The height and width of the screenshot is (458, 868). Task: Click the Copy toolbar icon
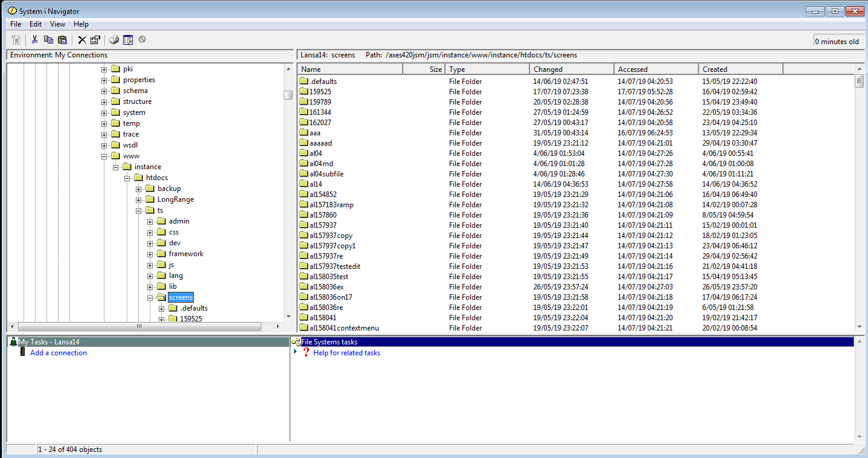[x=48, y=40]
